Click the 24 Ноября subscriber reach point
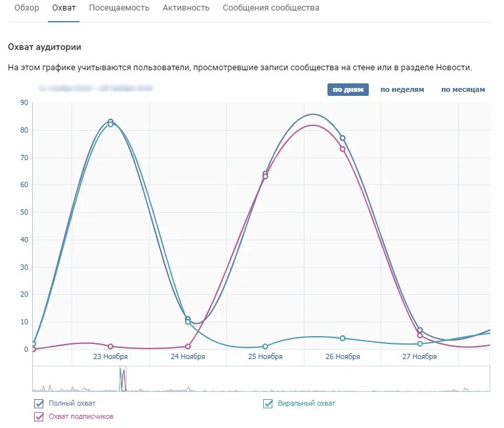504x428 pixels. pos(188,346)
